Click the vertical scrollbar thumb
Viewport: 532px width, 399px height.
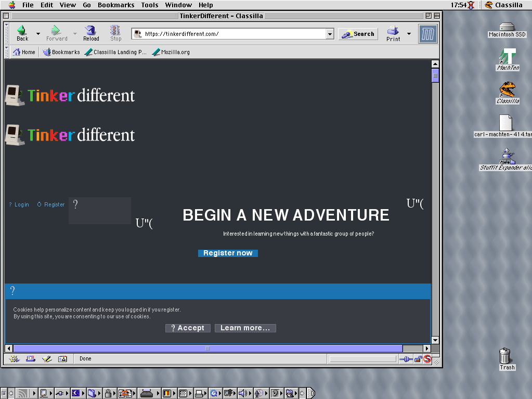(x=435, y=75)
